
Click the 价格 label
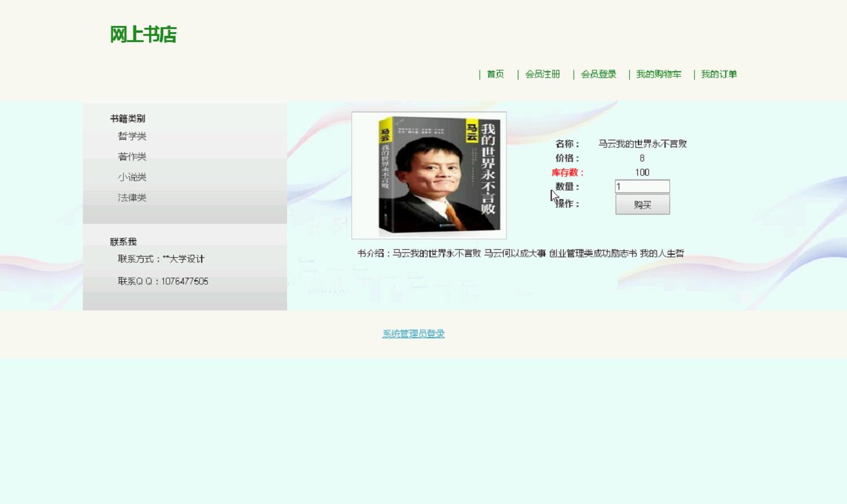567,158
